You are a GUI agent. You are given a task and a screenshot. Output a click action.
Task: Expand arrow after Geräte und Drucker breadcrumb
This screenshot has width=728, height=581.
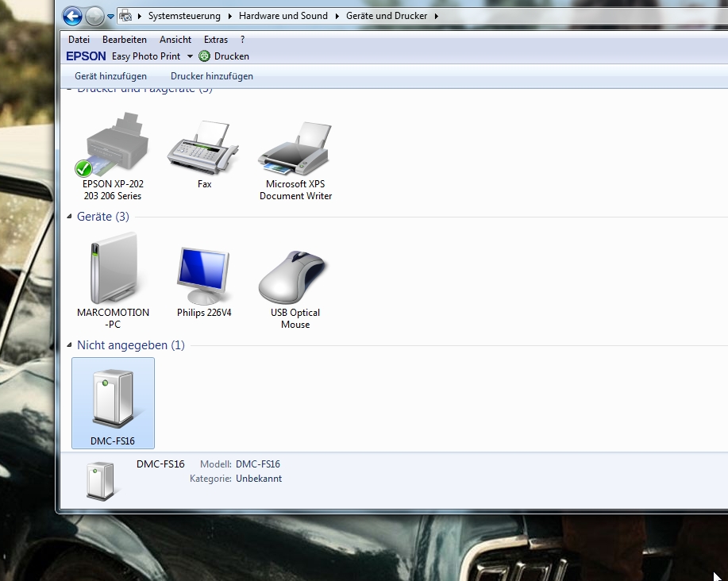pyautogui.click(x=437, y=16)
